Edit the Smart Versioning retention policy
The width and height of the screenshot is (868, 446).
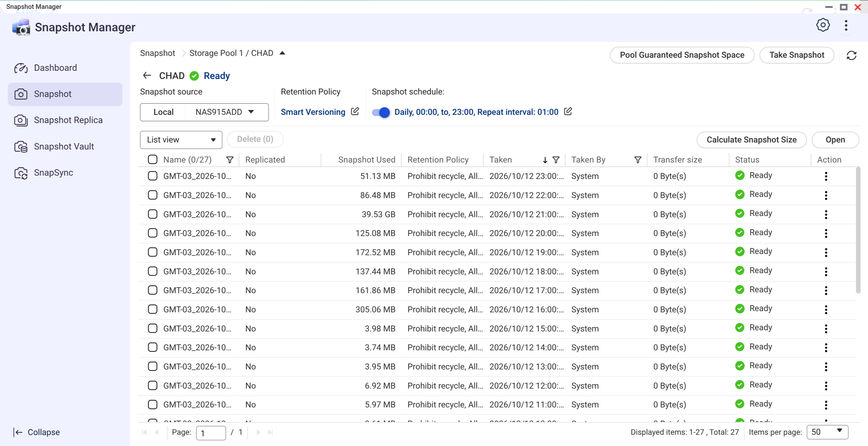(355, 111)
